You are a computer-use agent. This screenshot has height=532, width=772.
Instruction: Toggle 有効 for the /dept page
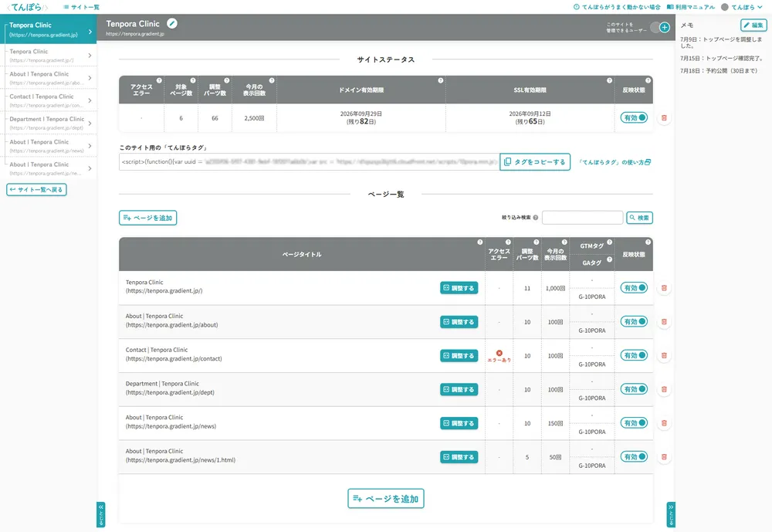[x=634, y=389]
